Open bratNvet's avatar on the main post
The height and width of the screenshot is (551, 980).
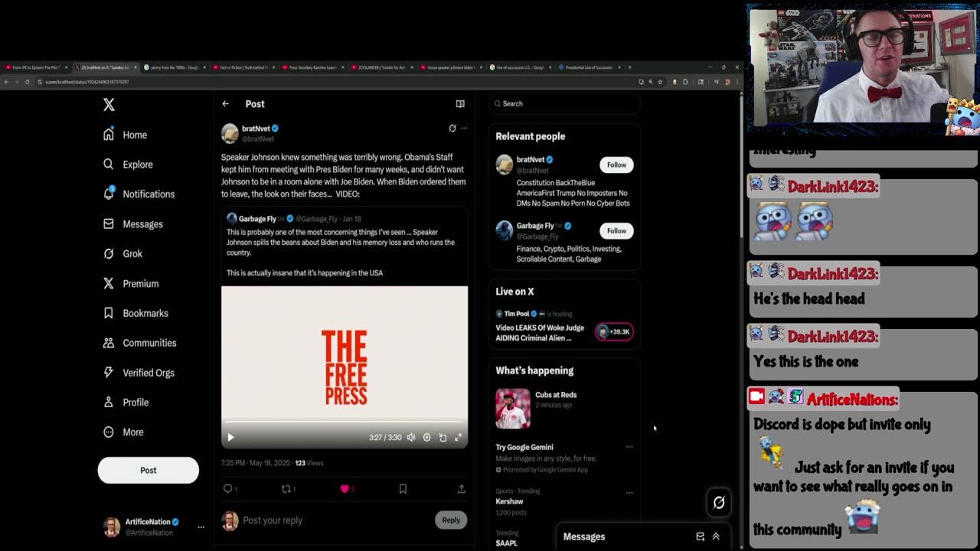click(x=230, y=133)
